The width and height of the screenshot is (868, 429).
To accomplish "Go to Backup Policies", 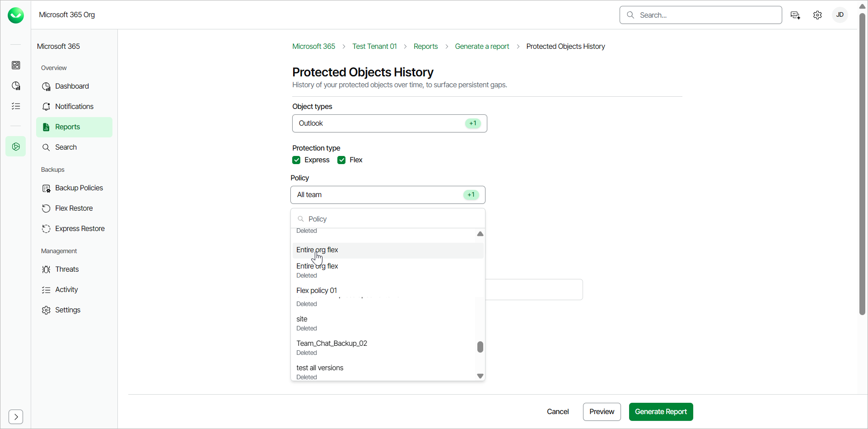I will coord(74,188).
